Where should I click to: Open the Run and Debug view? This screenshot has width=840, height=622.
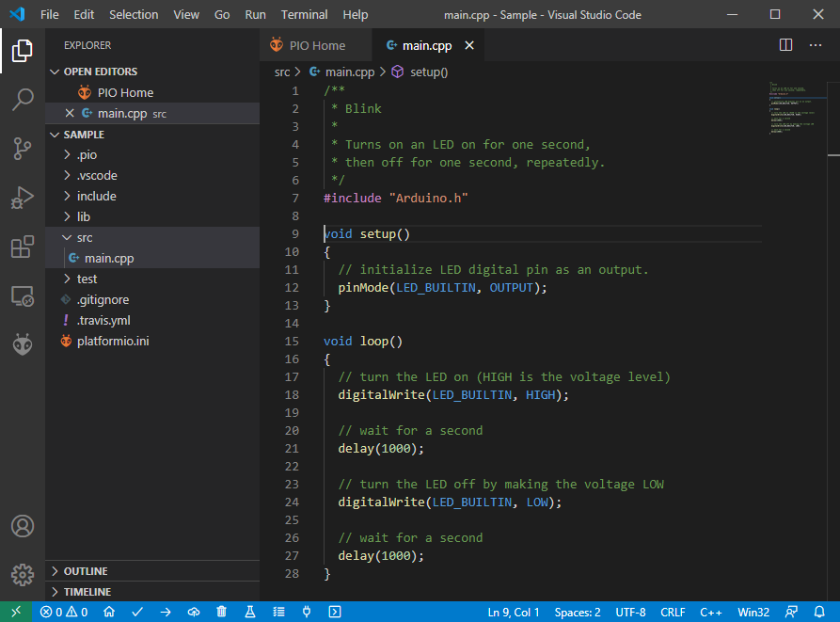pyautogui.click(x=22, y=198)
